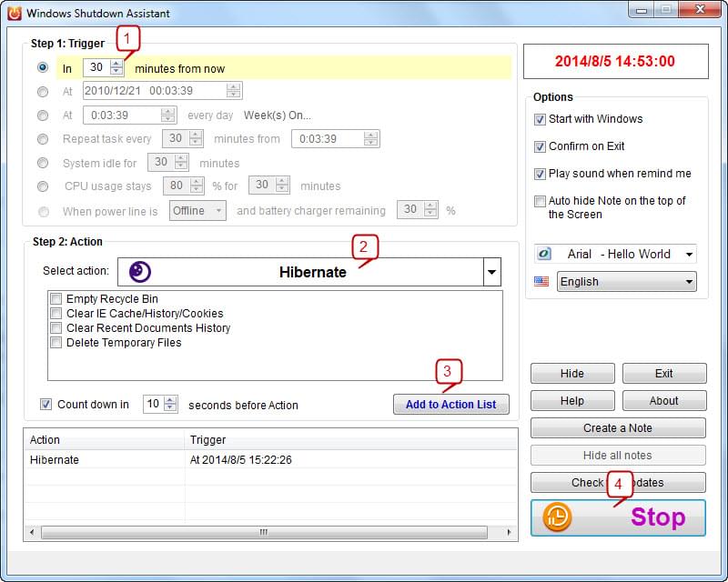Uncheck Start with Windows option
The height and width of the screenshot is (582, 728).
point(541,119)
